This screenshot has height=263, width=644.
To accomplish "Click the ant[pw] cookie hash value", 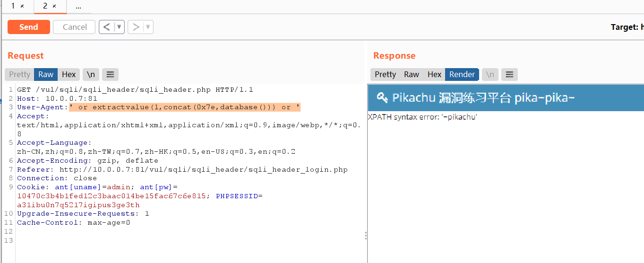I will (112, 196).
